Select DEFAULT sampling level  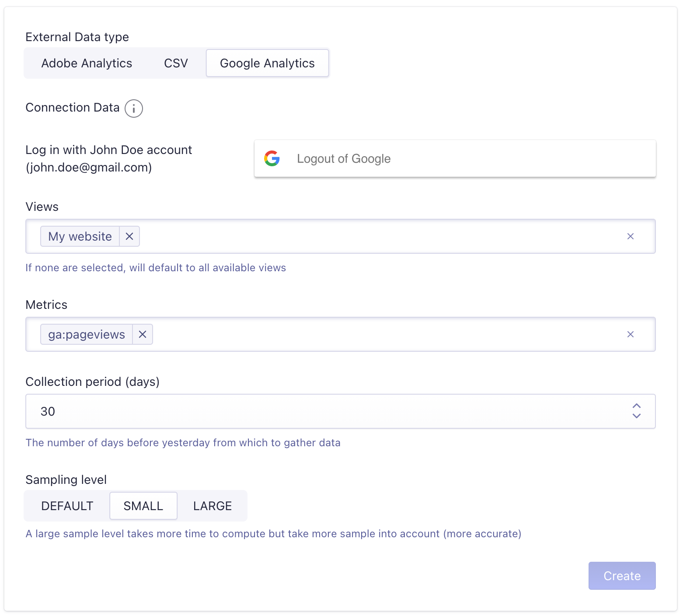[67, 506]
